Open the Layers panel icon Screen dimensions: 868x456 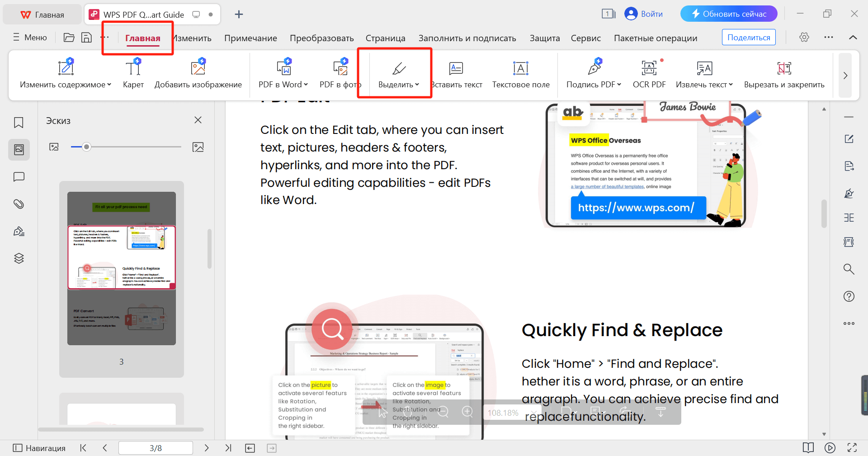coord(19,258)
